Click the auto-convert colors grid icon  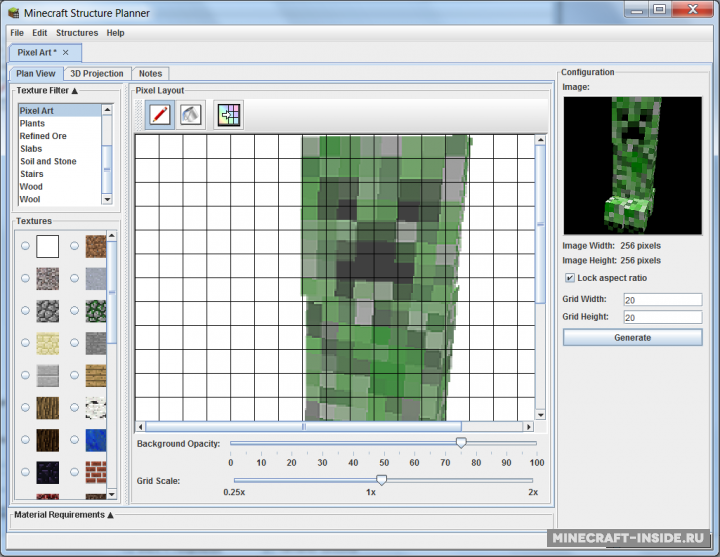tap(229, 114)
